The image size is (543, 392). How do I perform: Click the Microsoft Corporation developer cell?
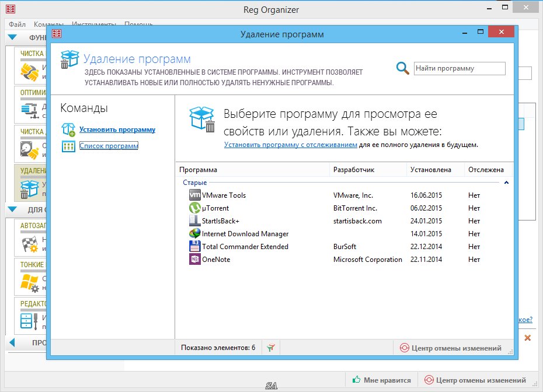point(368,259)
